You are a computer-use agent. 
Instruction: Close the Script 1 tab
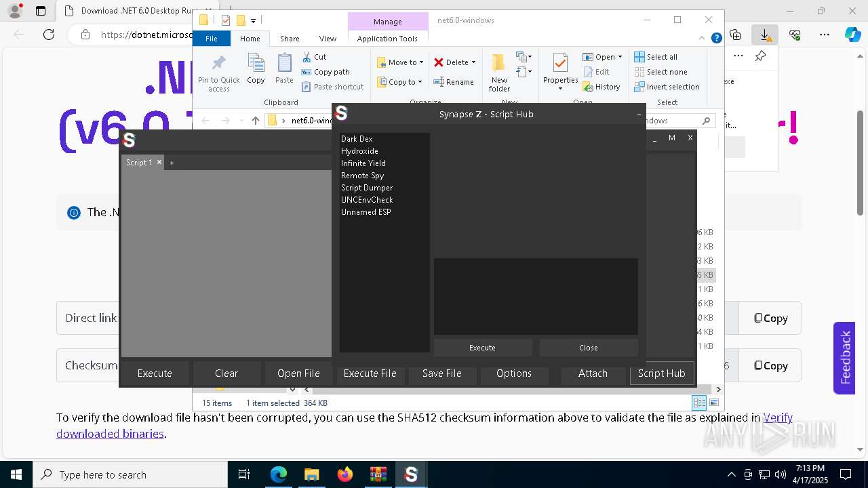point(159,162)
